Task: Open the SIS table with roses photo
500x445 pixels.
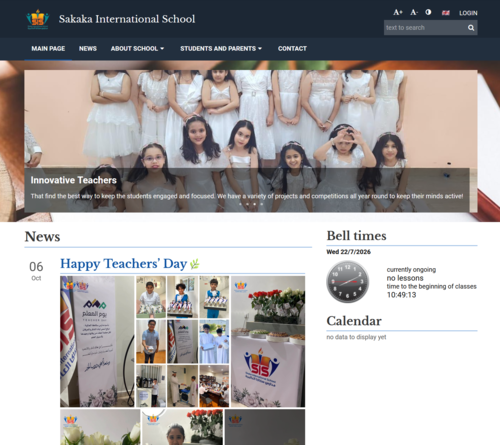Action: click(x=268, y=341)
